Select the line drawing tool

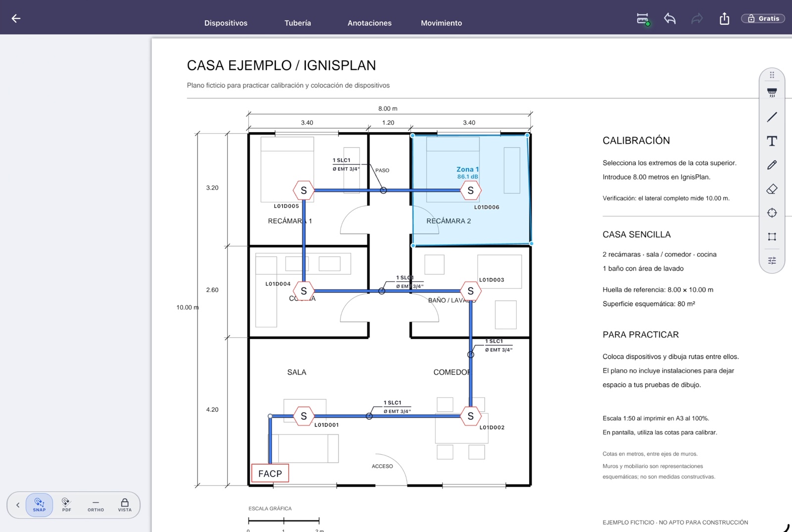point(772,117)
